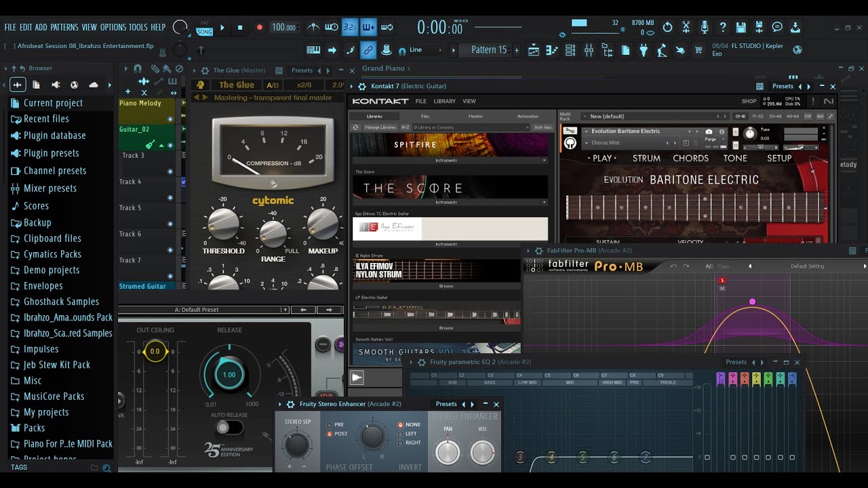Open the mixer view icon
Image resolution: width=868 pixels, height=488 pixels.
click(589, 50)
